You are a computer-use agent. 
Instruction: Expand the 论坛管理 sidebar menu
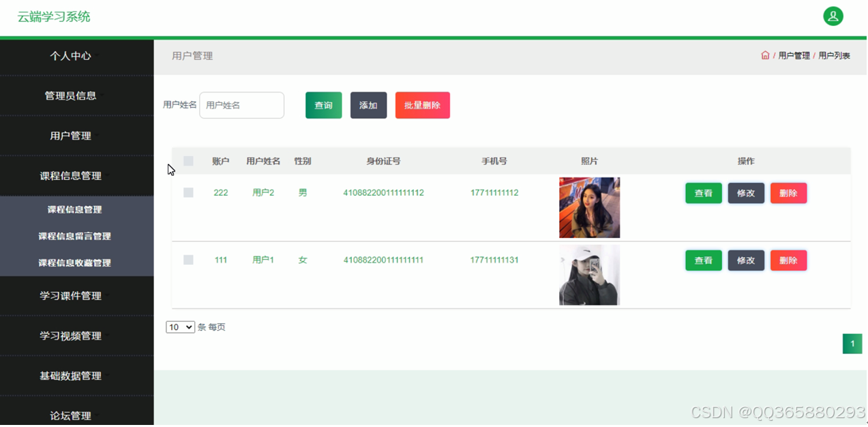70,415
